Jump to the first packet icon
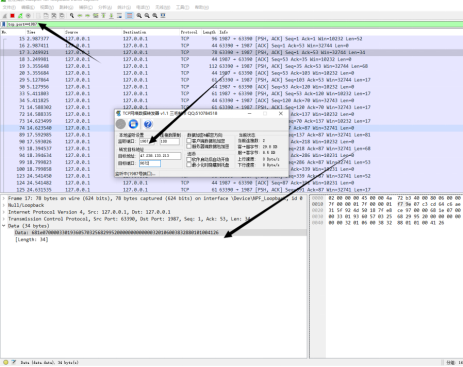Viewport: 463px width, 367px height. [x=103, y=16]
